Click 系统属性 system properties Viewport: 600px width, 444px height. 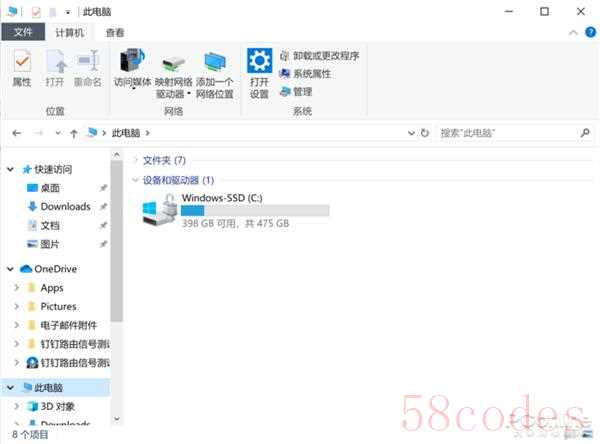tap(305, 73)
